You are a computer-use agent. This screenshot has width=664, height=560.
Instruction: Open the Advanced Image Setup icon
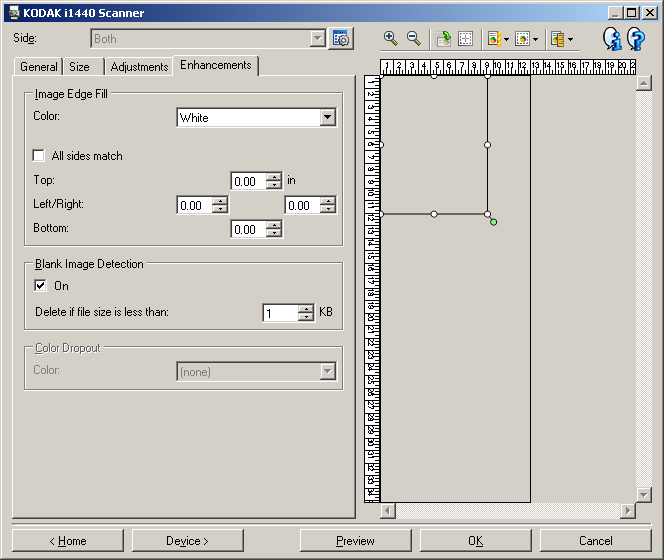pos(341,39)
